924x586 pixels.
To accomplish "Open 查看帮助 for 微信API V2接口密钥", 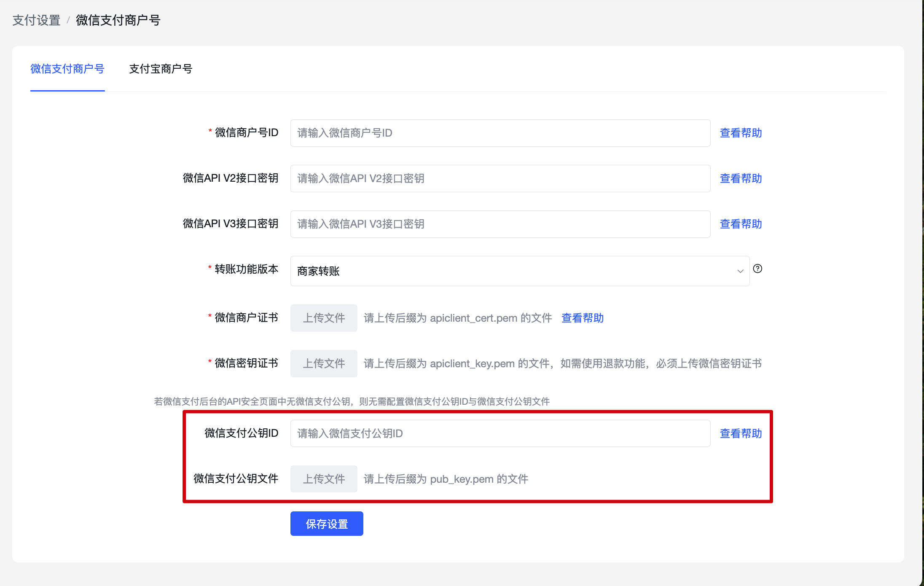I will [741, 179].
